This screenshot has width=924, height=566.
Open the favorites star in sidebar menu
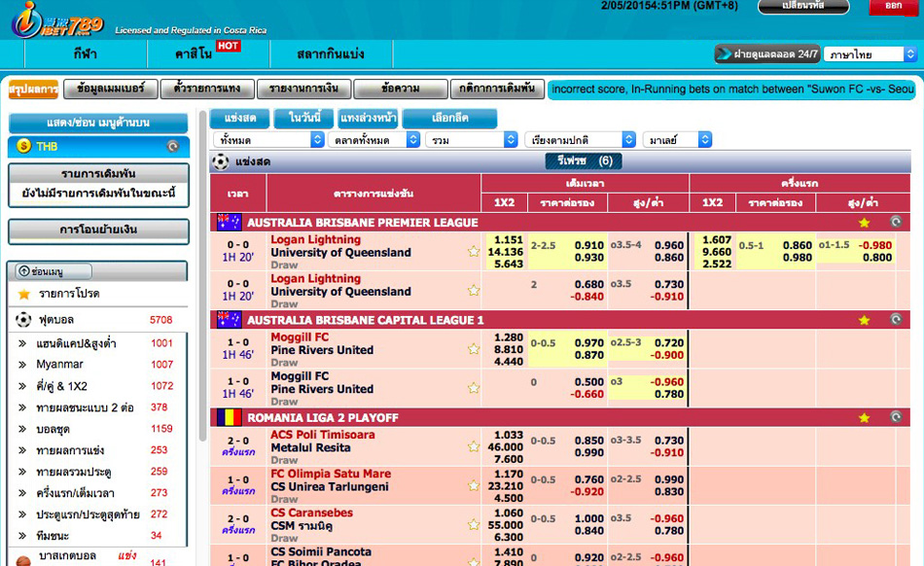pos(23,294)
